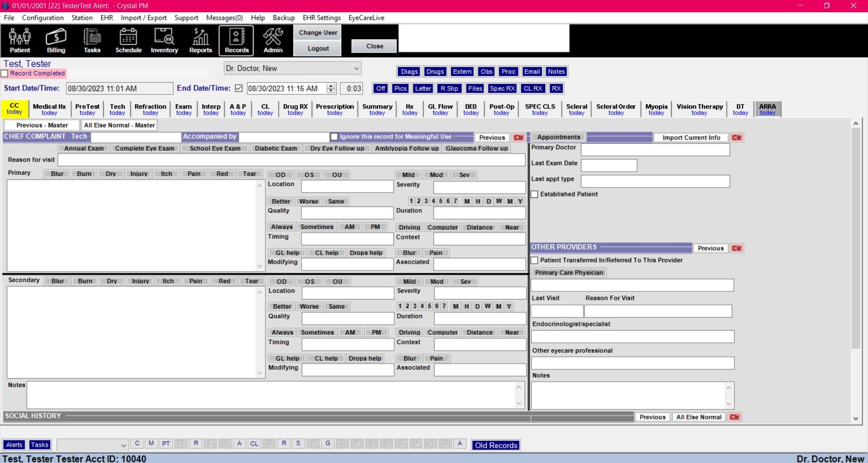Screen dimensions: 868x463
Task: Click the Other Providers Previous button
Action: [710, 248]
